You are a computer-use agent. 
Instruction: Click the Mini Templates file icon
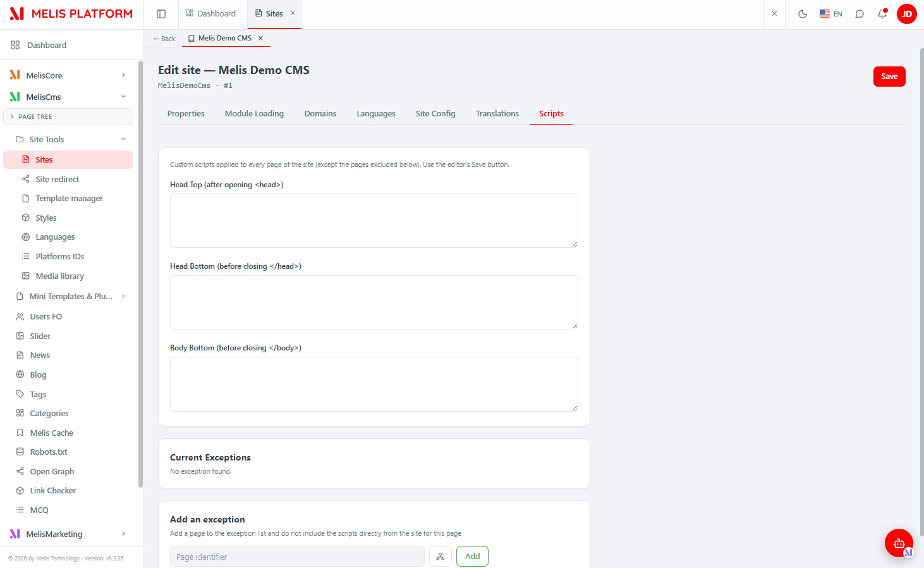pyautogui.click(x=20, y=297)
